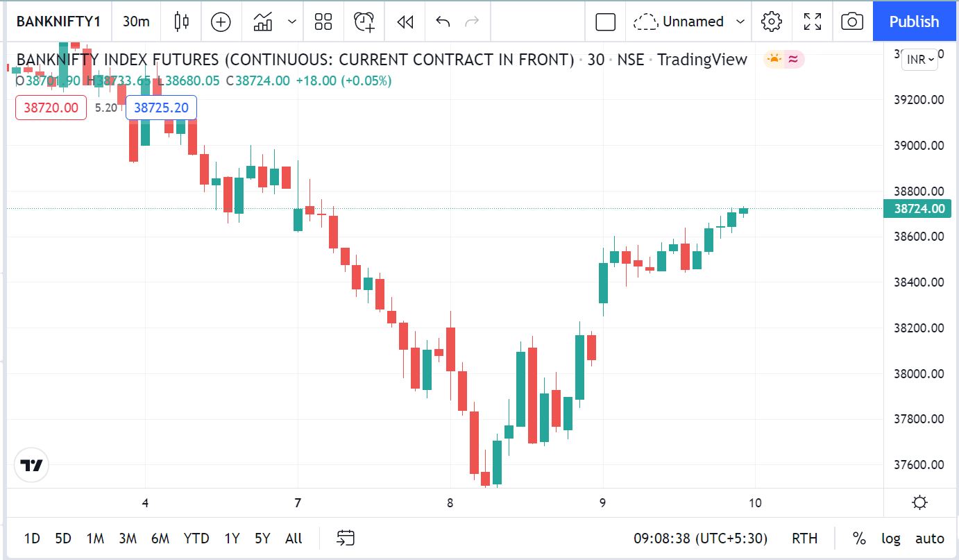Toggle the auto scale option
Viewport: 959px width, 560px height.
[x=930, y=538]
